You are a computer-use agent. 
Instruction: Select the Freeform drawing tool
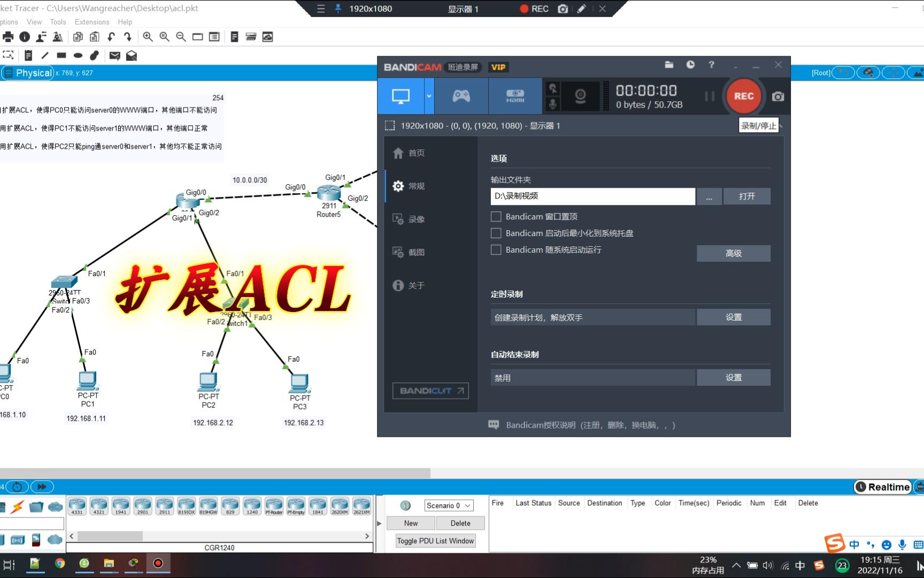pyautogui.click(x=95, y=55)
